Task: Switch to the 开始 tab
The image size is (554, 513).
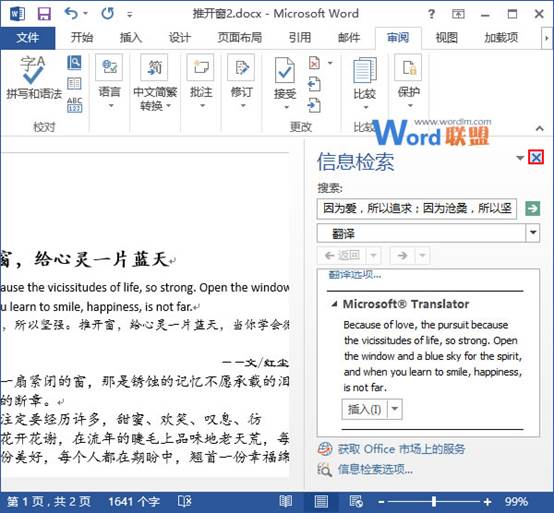Action: pos(82,37)
